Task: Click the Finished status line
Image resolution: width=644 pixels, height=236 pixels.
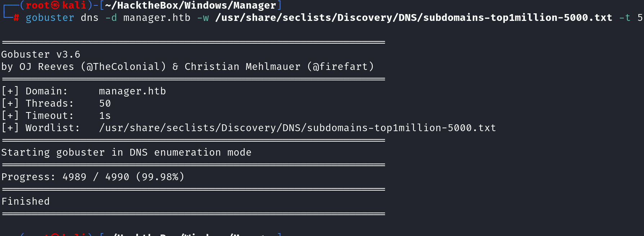Action: [26, 201]
